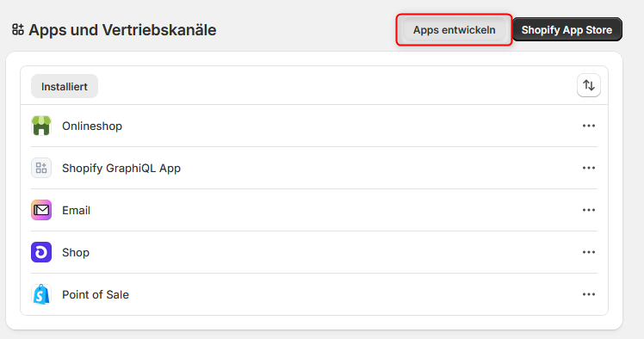Open the Email app entry
Image resolution: width=644 pixels, height=339 pixels.
pyautogui.click(x=314, y=210)
